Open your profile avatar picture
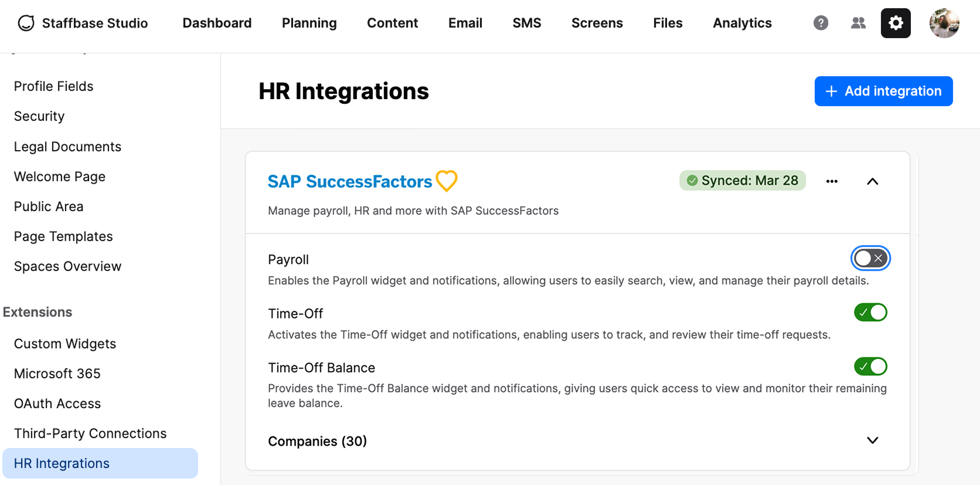The width and height of the screenshot is (980, 485). 944,23
